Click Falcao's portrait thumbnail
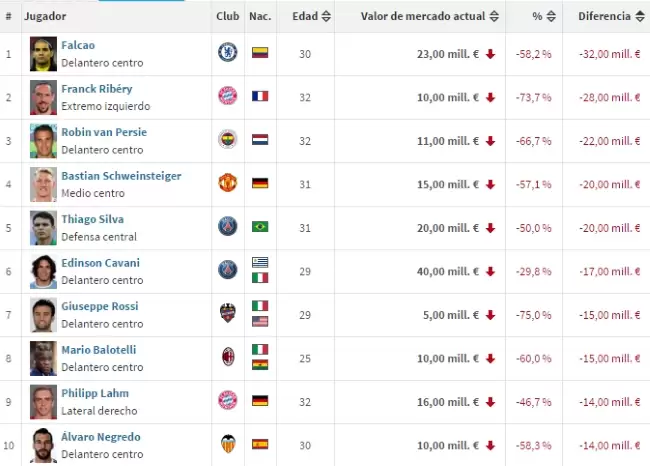650x466 pixels. (x=41, y=53)
